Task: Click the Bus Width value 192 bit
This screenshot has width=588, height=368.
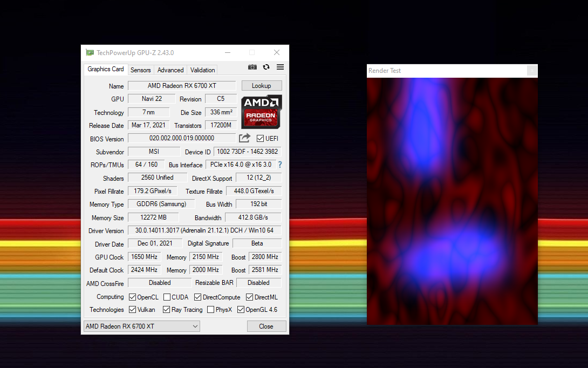Action: point(259,204)
